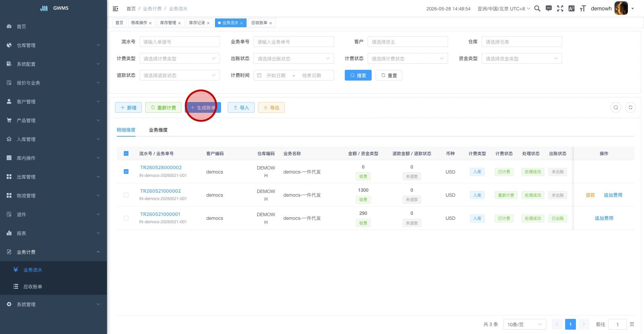Click the 重新计费 button
Image resolution: width=644 pixels, height=334 pixels.
(x=163, y=107)
